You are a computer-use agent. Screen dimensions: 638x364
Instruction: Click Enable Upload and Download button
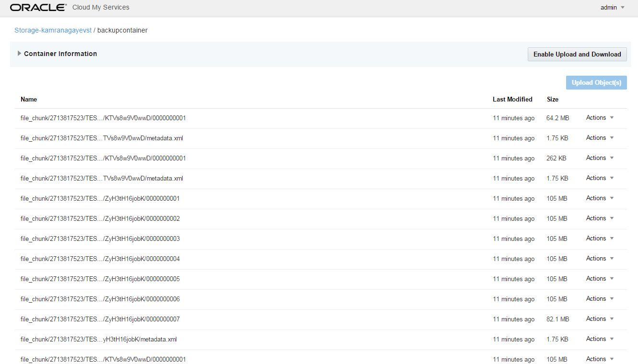tap(577, 54)
